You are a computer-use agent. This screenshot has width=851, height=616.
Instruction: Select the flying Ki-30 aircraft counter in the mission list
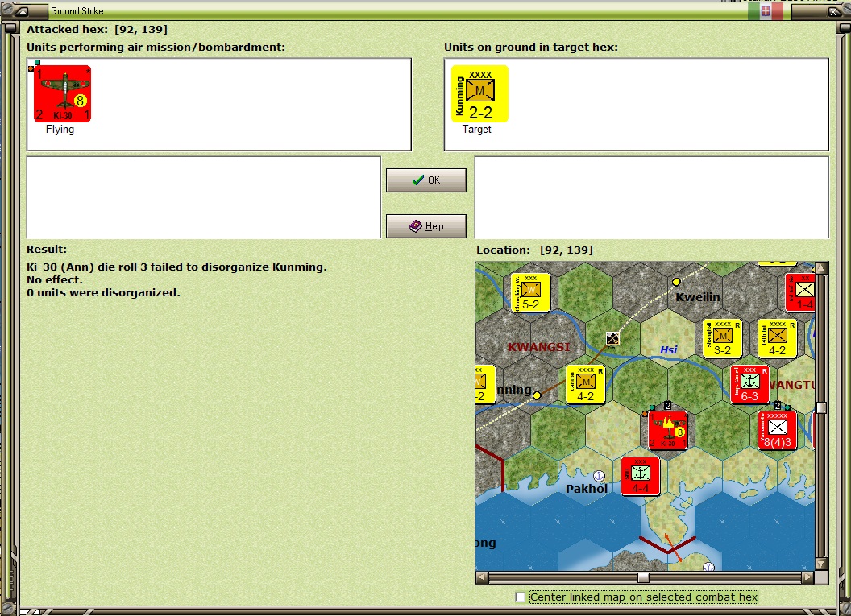tap(62, 94)
